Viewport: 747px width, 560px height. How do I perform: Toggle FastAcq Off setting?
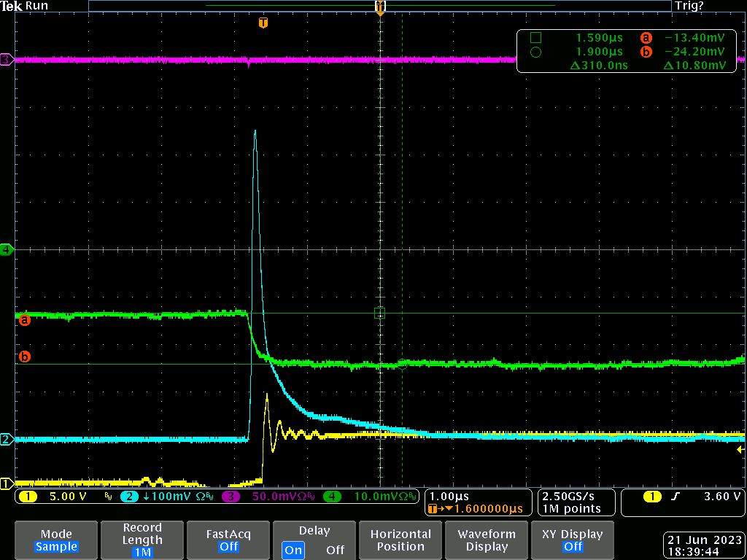[228, 540]
